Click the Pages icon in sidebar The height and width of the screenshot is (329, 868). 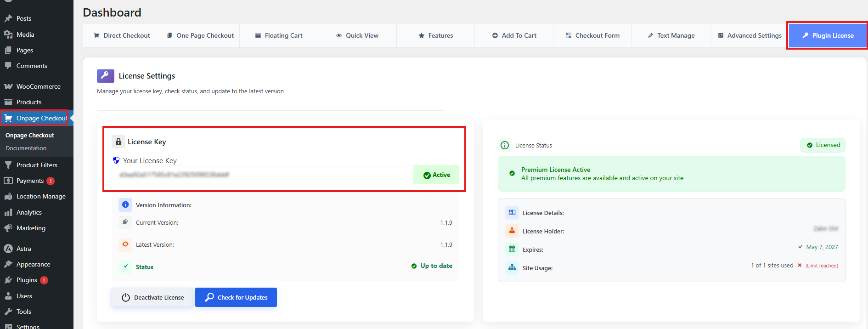click(x=8, y=50)
